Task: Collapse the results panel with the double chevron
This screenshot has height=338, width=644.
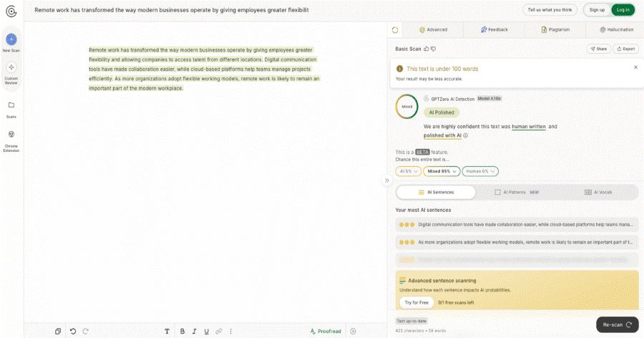Action: (386, 180)
